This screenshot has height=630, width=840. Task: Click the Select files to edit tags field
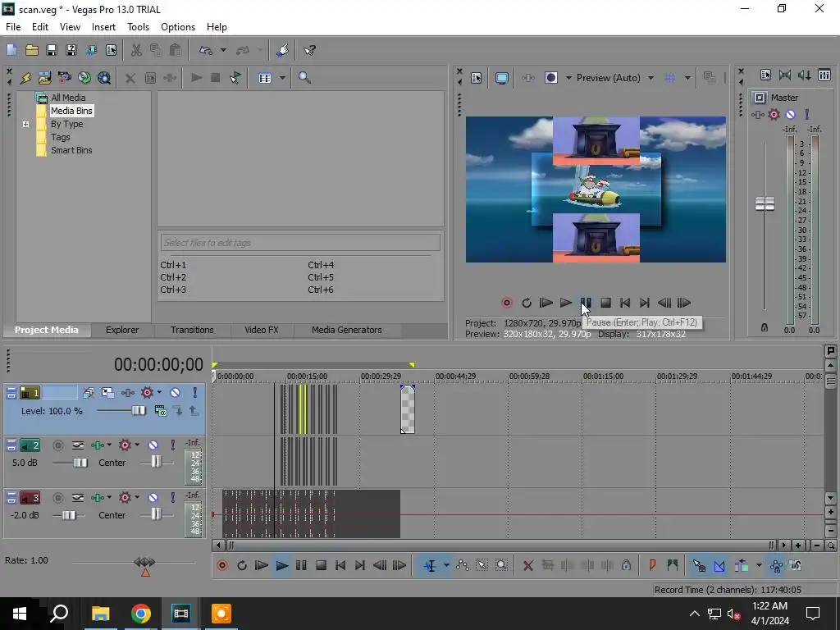click(x=300, y=243)
